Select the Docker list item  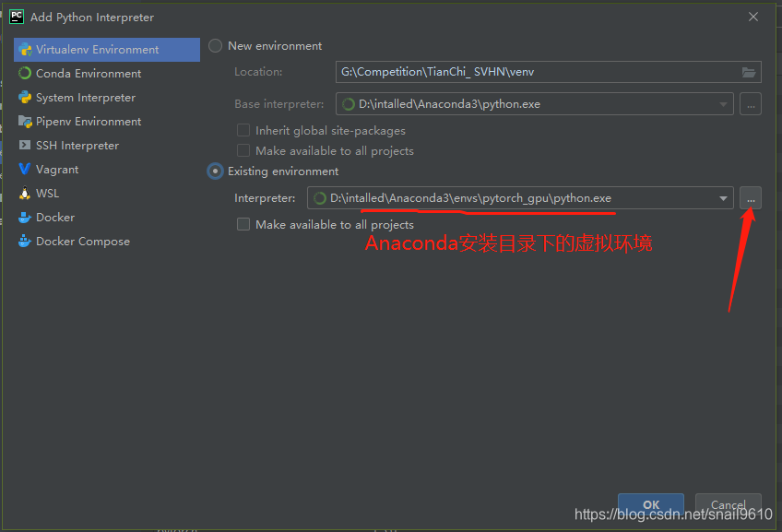(107, 218)
